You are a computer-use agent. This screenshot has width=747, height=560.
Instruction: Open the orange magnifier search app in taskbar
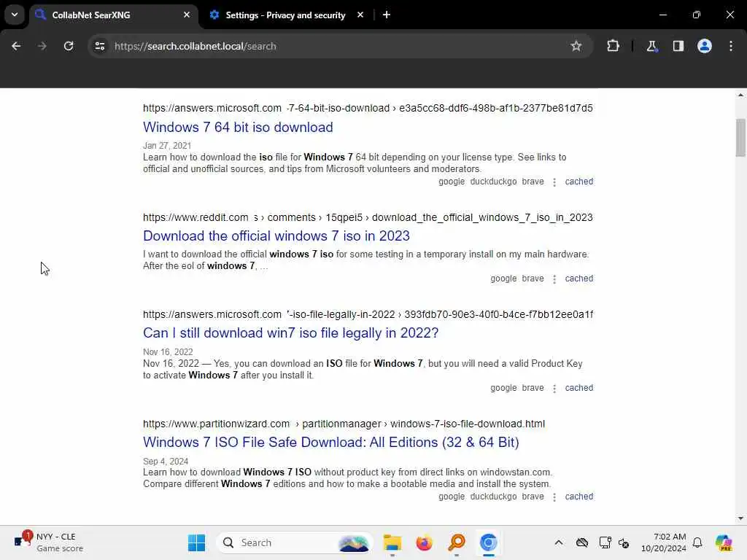[x=457, y=542]
